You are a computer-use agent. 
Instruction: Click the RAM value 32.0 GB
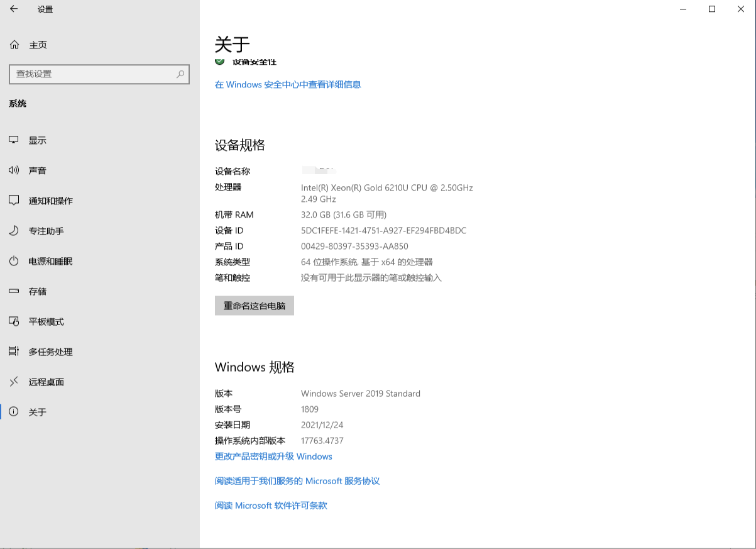click(x=344, y=214)
